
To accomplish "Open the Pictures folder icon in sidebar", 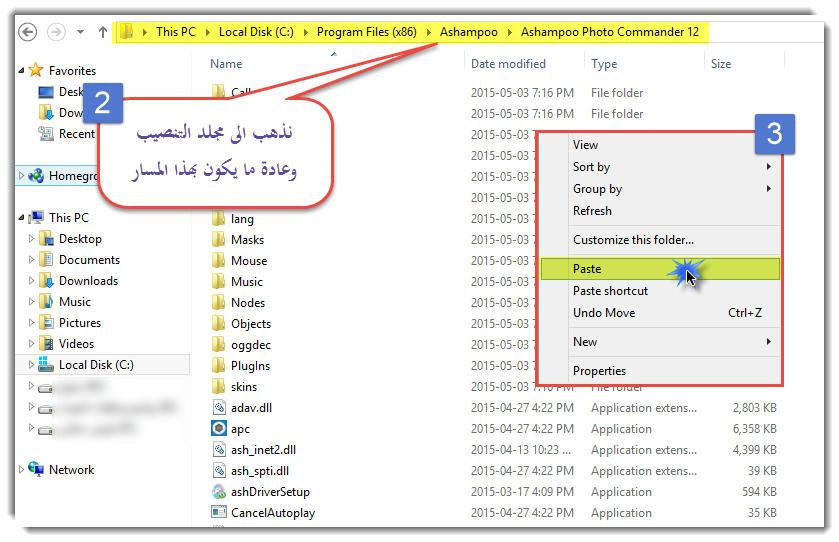I will (x=47, y=322).
